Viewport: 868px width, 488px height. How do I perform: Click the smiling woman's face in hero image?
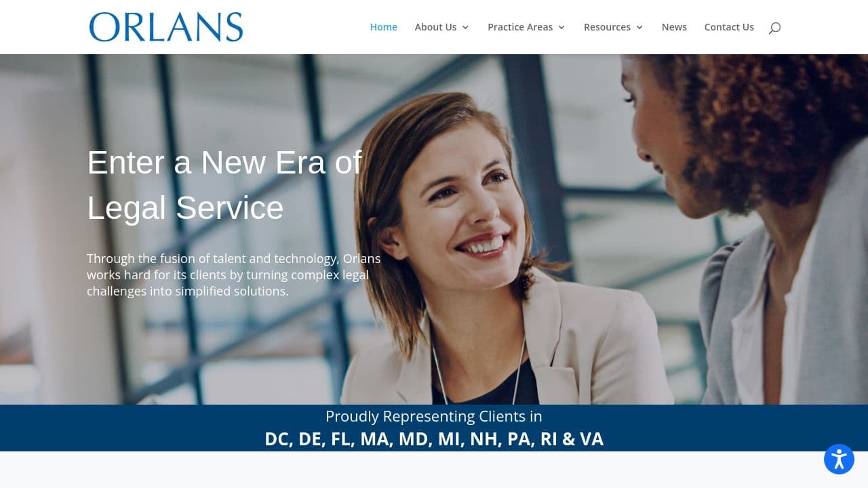pos(468,203)
